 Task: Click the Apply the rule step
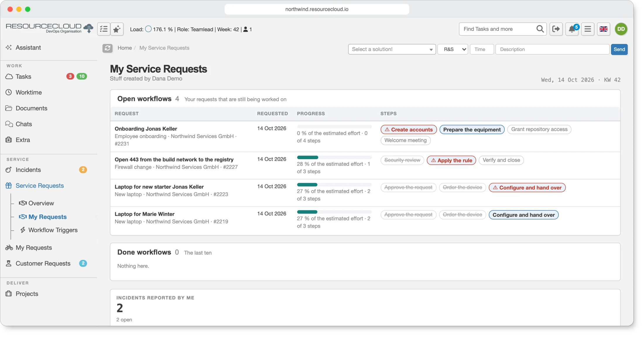[x=451, y=160]
